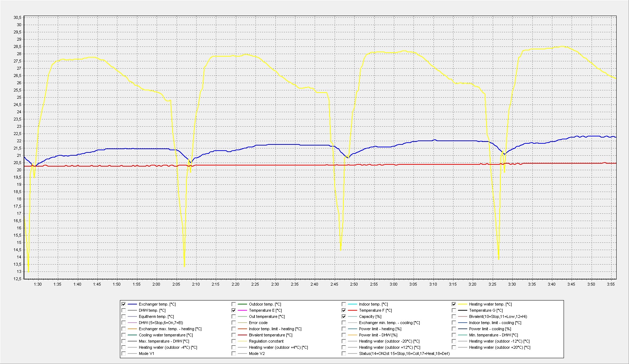Tick the Equitherm temp. [°C] checkbox
The image size is (629, 364).
[x=124, y=316]
